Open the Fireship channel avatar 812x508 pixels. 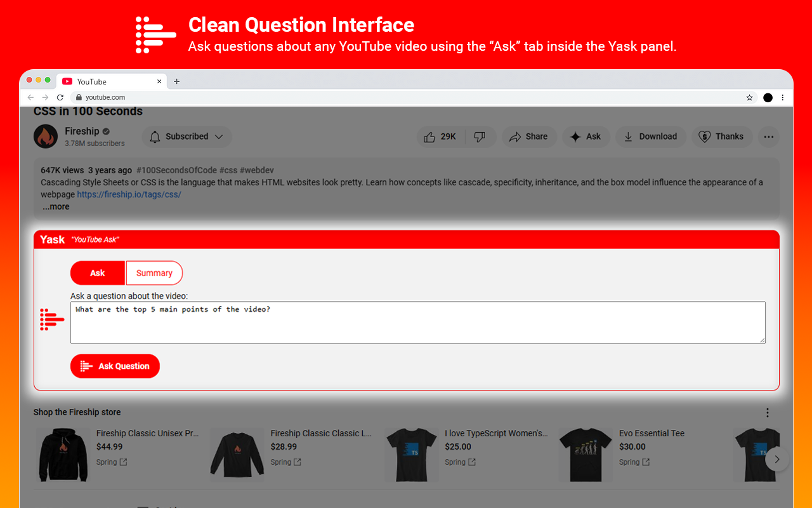(x=46, y=137)
